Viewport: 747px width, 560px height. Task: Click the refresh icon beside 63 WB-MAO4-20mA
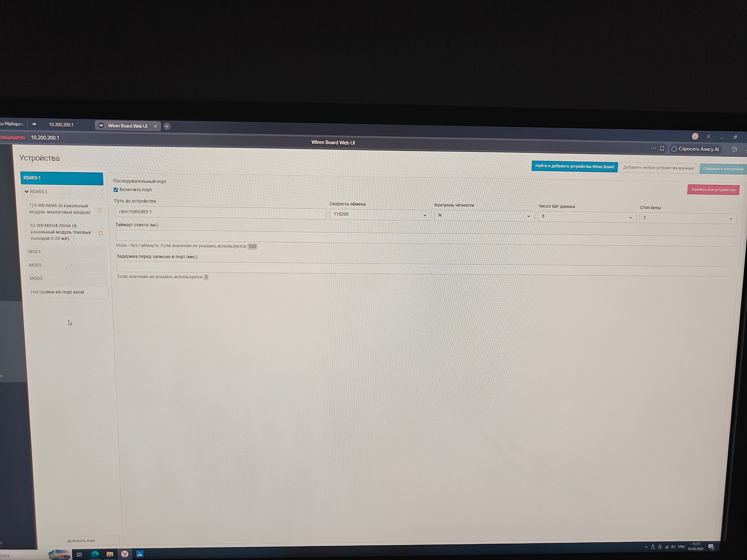point(100,233)
